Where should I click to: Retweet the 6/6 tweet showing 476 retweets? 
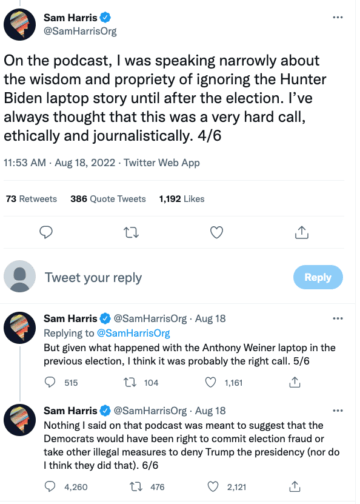(136, 487)
